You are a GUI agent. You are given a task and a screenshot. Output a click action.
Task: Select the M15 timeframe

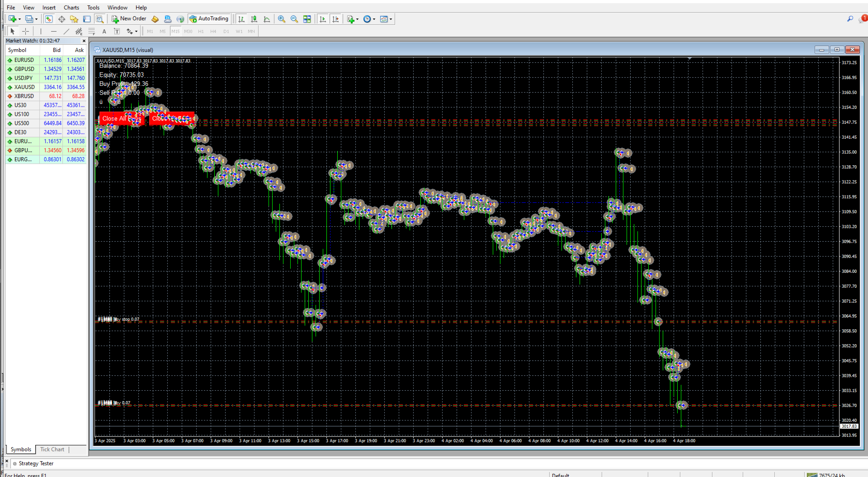click(x=175, y=31)
